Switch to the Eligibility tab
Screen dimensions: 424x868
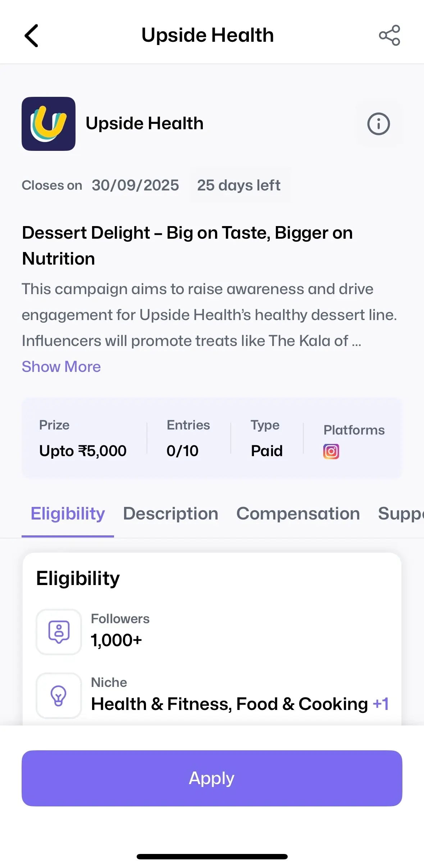(68, 514)
